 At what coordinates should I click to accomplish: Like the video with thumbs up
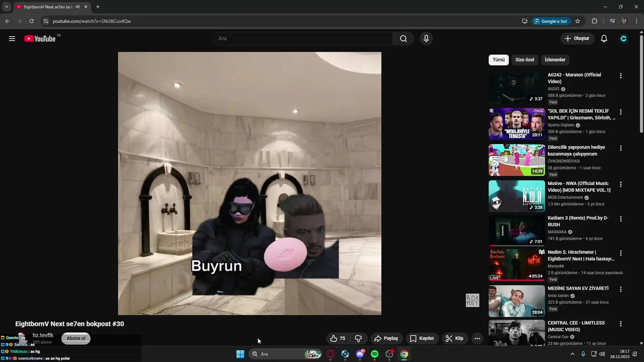pos(338,338)
